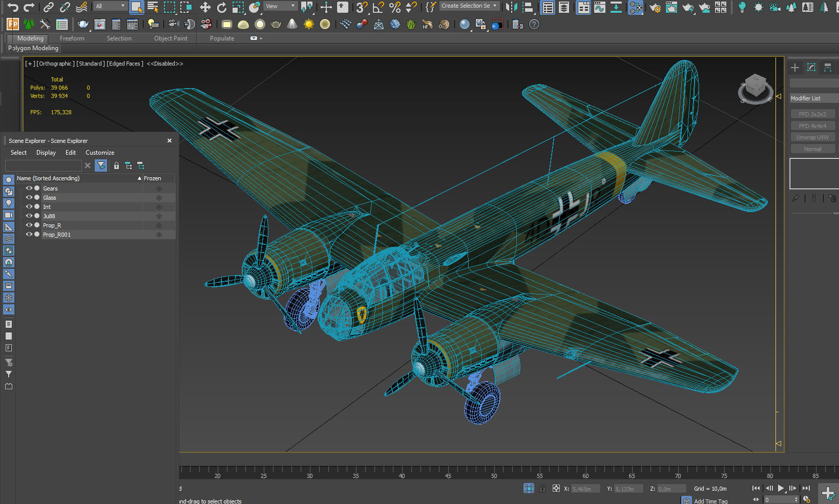Hide the Gears object via eye icon
The image size is (839, 504).
click(29, 188)
